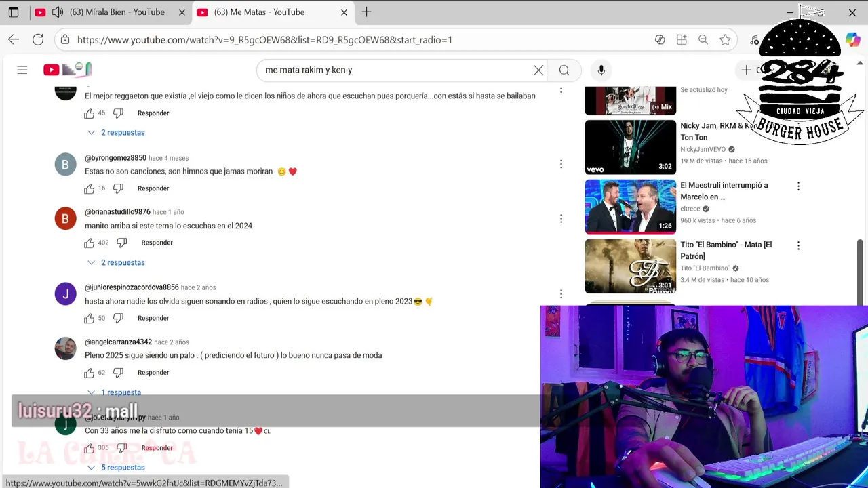Expand 1 respuesta under angelcarranza4342 comment

point(115,392)
